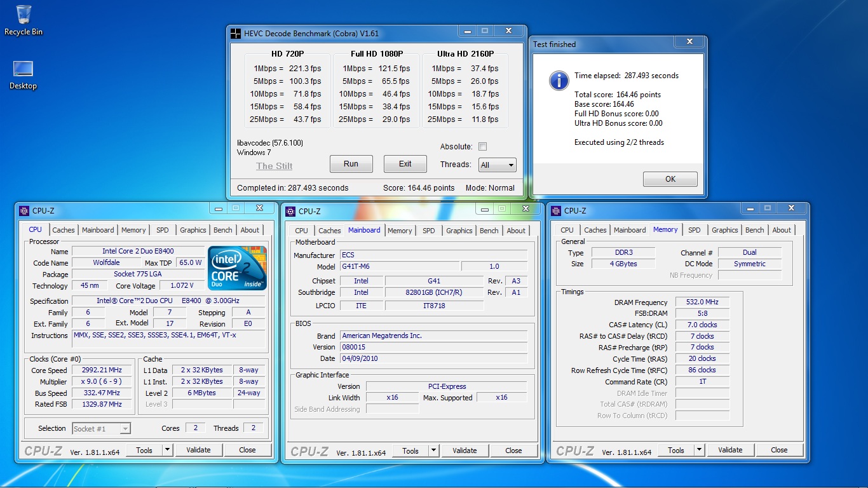Viewport: 868px width, 488px height.
Task: Click the Code Name field Wolfdale
Action: click(107, 262)
